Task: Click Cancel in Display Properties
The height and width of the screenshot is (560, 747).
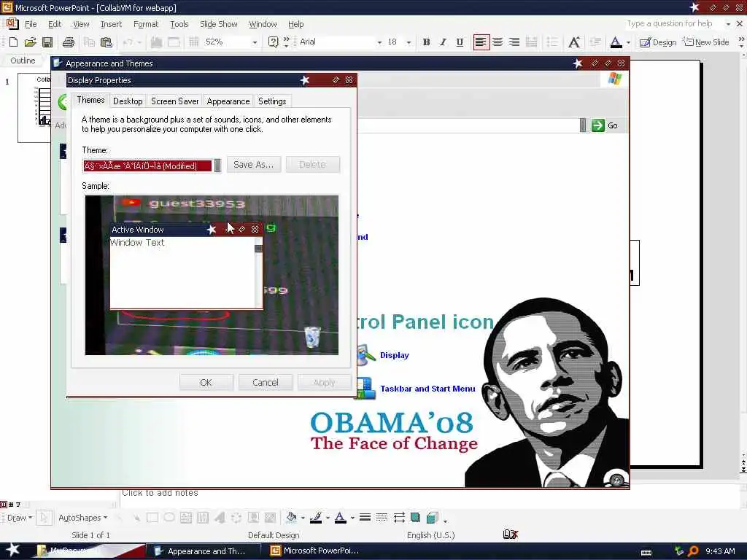Action: tap(266, 382)
